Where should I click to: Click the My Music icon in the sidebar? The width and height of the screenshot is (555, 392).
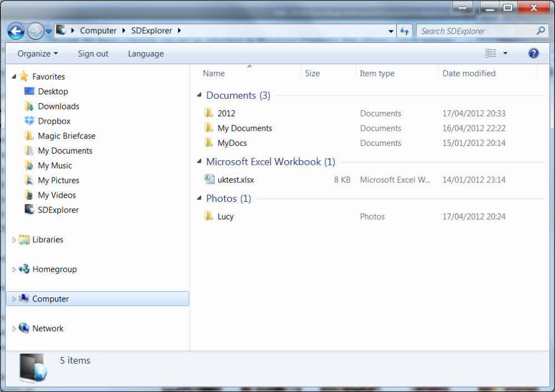click(x=29, y=165)
